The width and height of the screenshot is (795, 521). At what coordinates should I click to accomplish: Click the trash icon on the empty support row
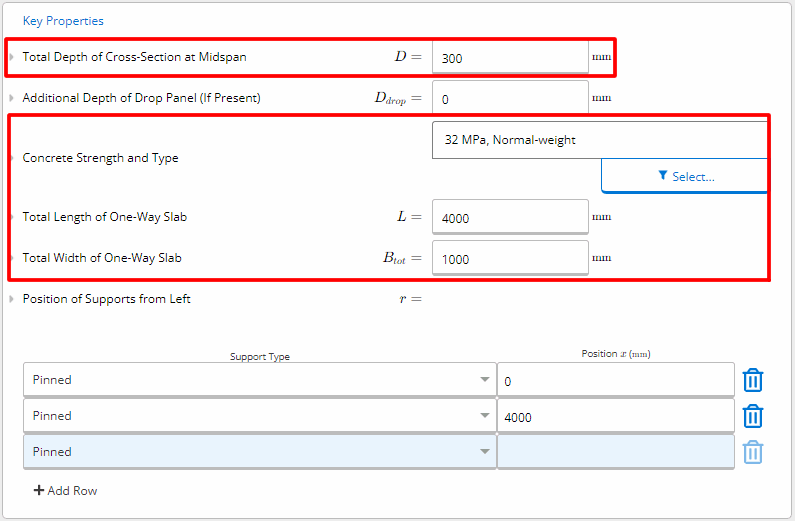[752, 452]
